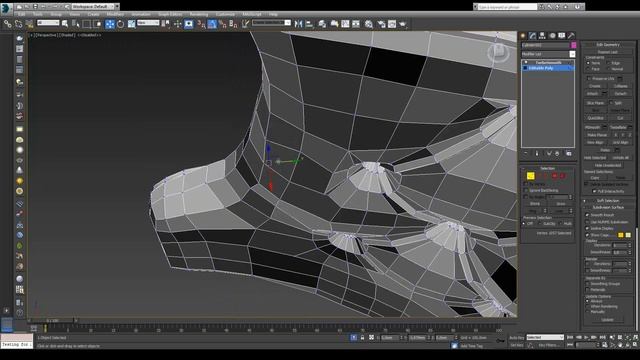
Task: Open the named selection sets dropdown
Action: coord(271,23)
